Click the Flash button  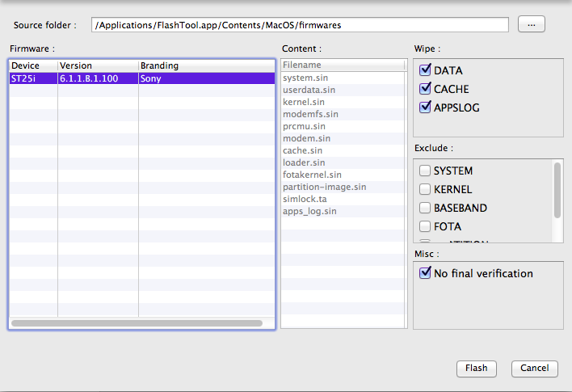coord(477,368)
